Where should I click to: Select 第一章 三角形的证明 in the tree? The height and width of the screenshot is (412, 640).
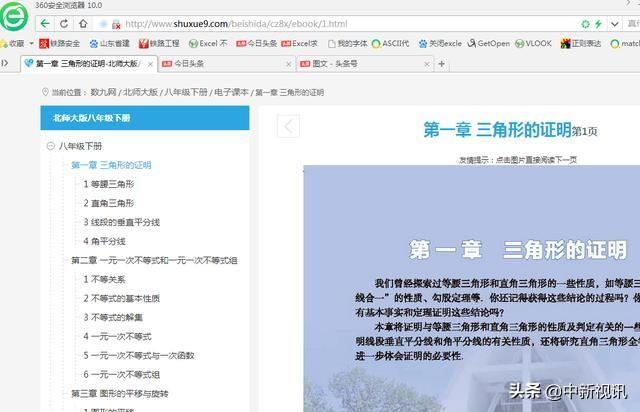[x=111, y=165]
